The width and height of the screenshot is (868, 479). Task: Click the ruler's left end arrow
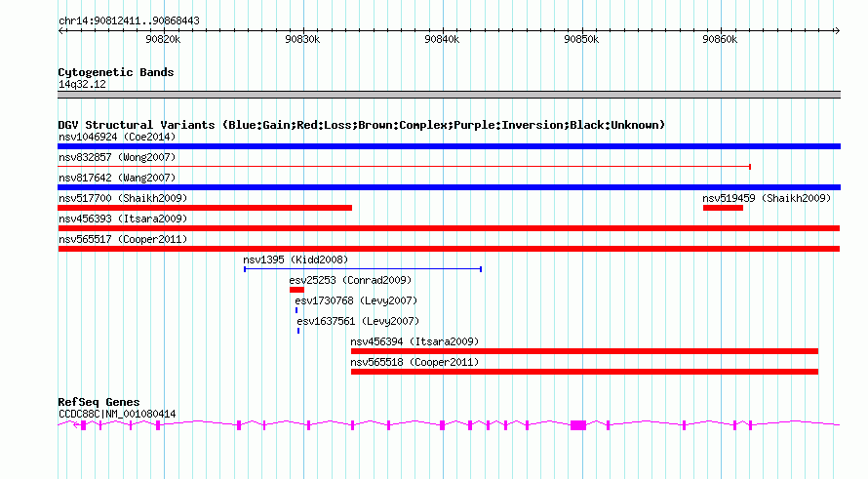coord(61,30)
